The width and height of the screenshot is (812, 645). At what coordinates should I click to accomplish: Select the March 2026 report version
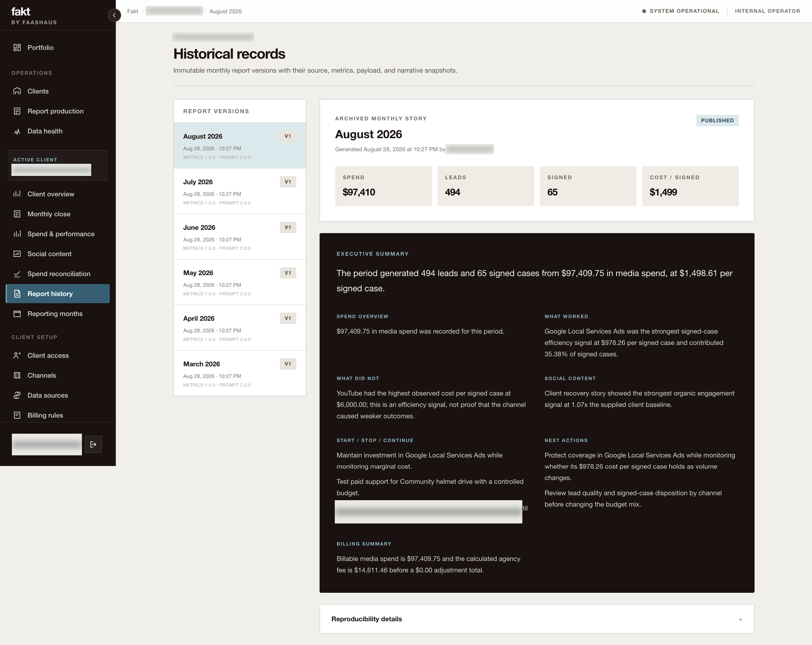pos(240,373)
